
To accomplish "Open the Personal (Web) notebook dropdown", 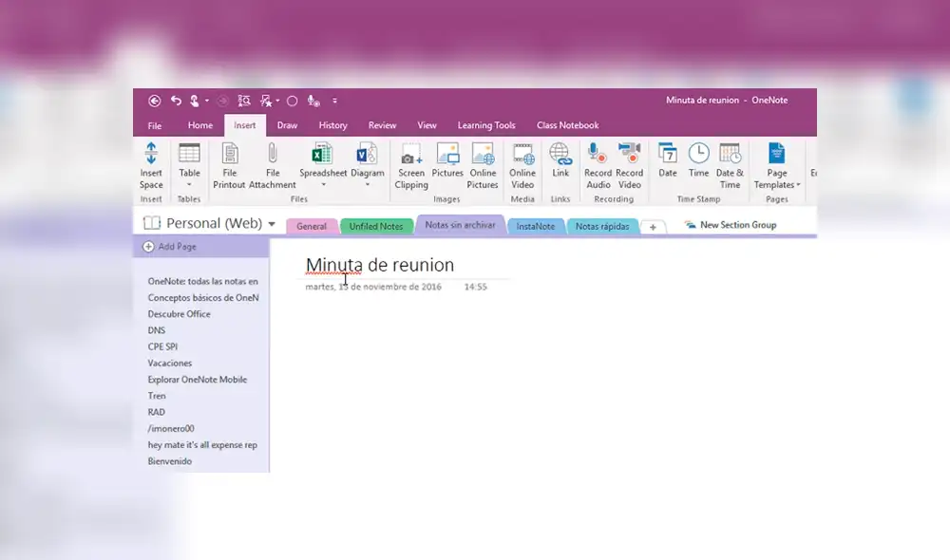I will [x=272, y=222].
